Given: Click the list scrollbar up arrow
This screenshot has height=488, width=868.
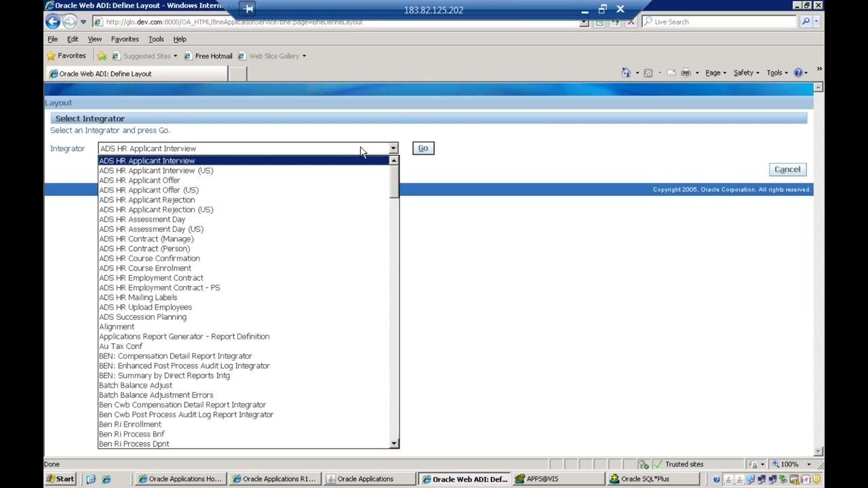Looking at the screenshot, I should [394, 161].
